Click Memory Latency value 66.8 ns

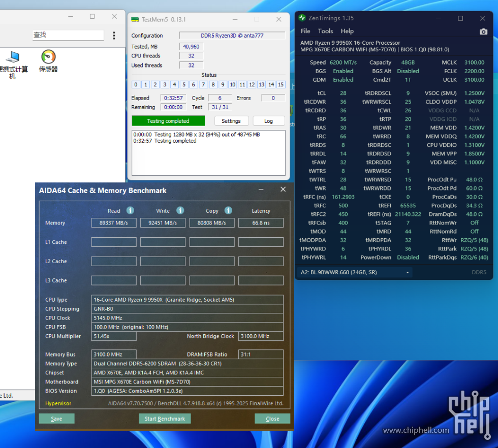[261, 223]
